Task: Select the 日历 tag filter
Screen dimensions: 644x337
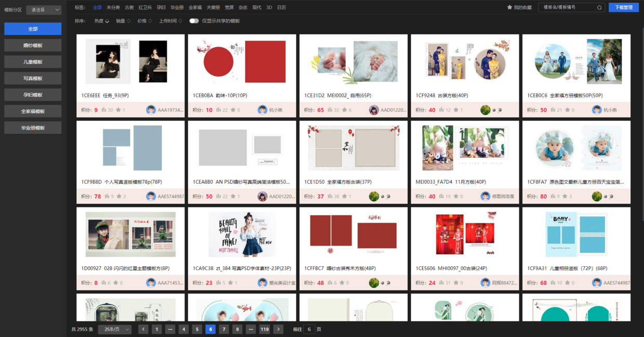Action: pyautogui.click(x=281, y=8)
